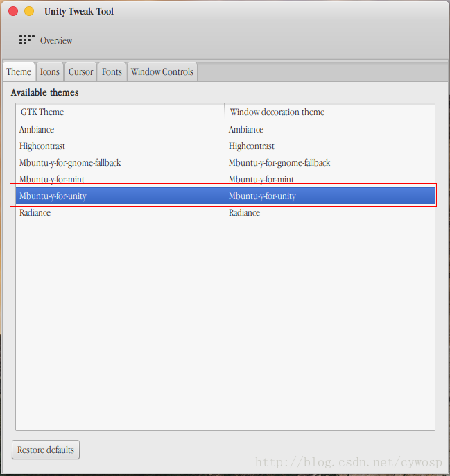Click the GTK Theme column header
450x476 pixels.
tap(120, 112)
